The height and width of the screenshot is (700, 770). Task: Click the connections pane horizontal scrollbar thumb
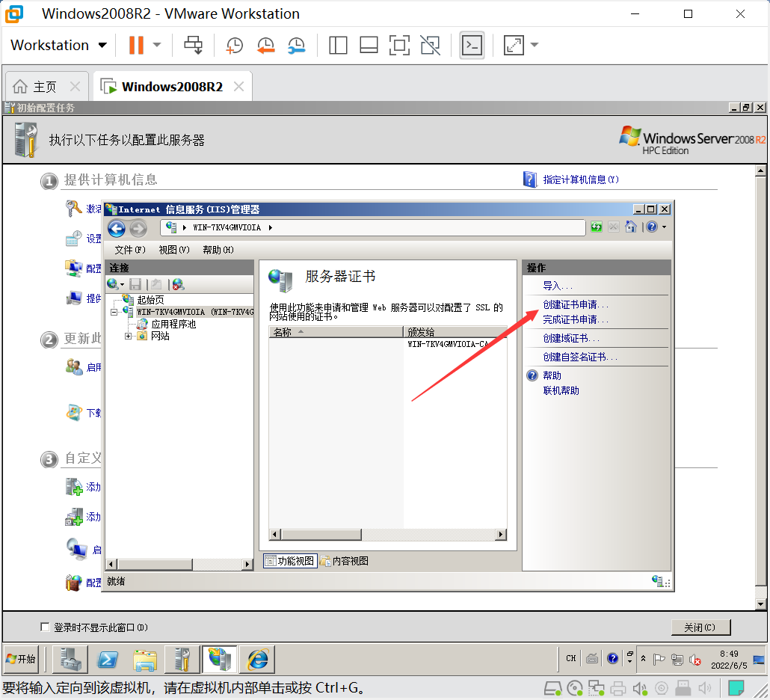coord(155,565)
